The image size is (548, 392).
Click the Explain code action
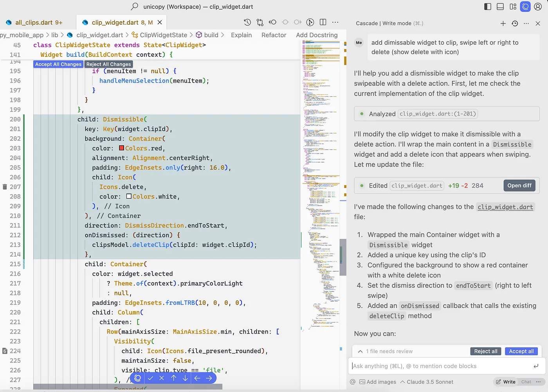click(x=241, y=35)
